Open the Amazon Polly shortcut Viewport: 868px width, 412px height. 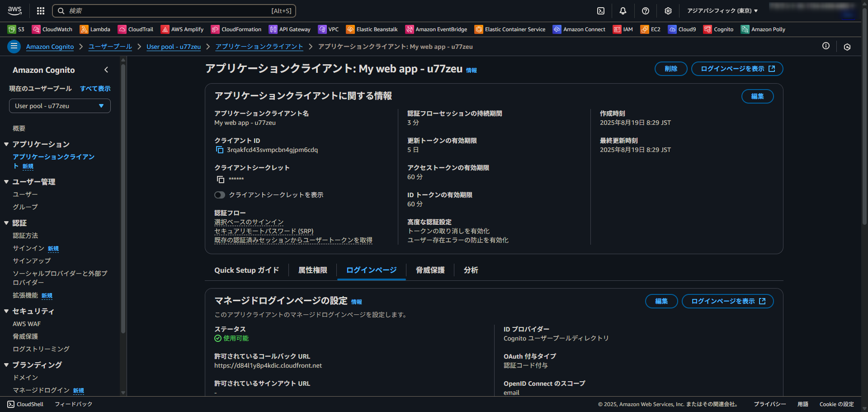pos(763,29)
